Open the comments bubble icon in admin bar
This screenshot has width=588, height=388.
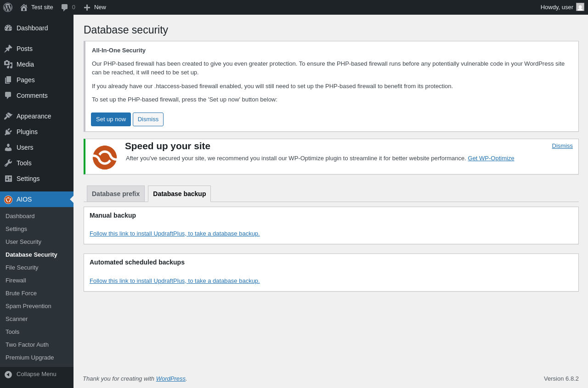65,7
